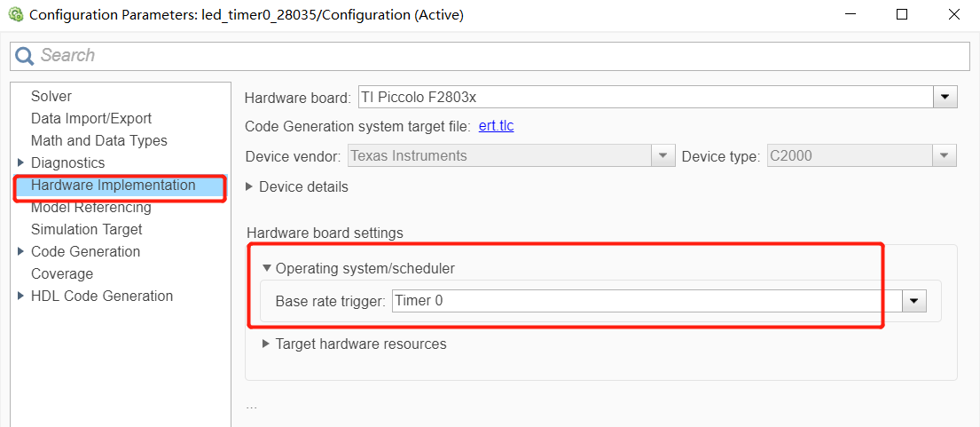Screen dimensions: 980x427
Task: Click the Configuration Parameters gear icon in title bar
Action: click(15, 15)
